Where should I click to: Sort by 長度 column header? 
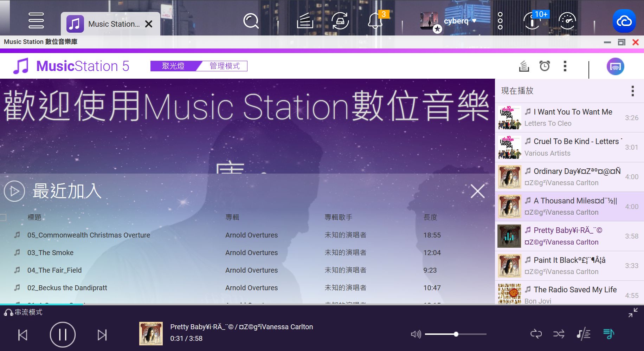click(x=431, y=217)
